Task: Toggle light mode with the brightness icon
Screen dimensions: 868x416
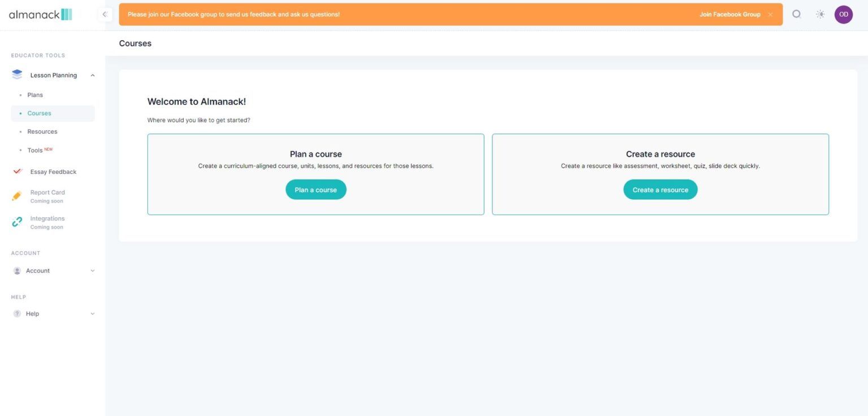Action: [x=820, y=14]
